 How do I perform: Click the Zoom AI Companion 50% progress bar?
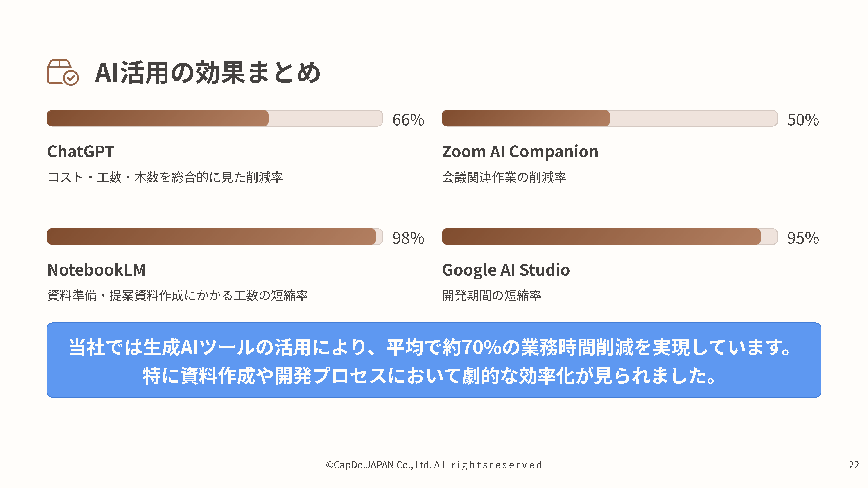pyautogui.click(x=609, y=118)
